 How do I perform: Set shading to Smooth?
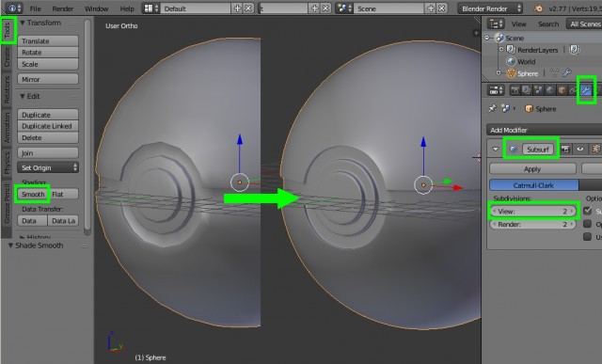[x=33, y=194]
